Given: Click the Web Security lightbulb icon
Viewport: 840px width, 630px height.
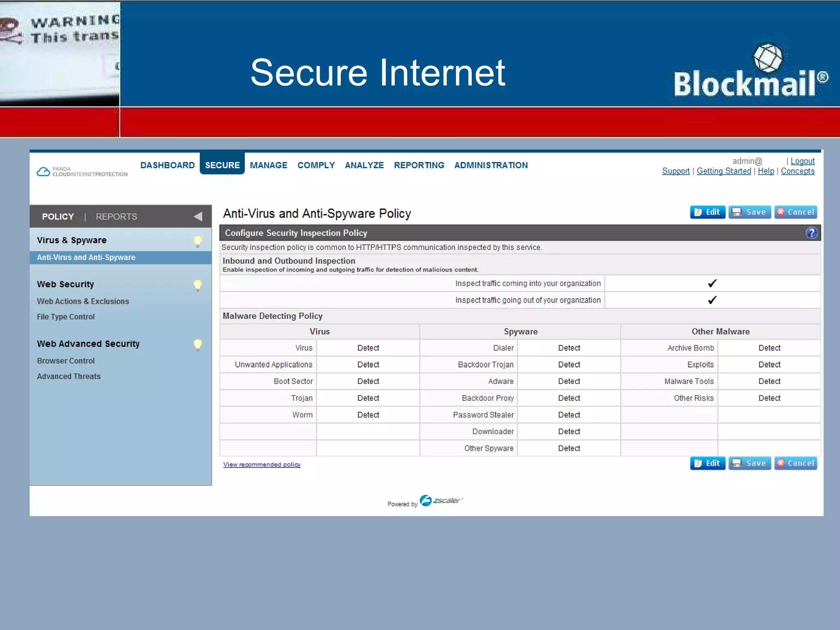Looking at the screenshot, I should [198, 285].
